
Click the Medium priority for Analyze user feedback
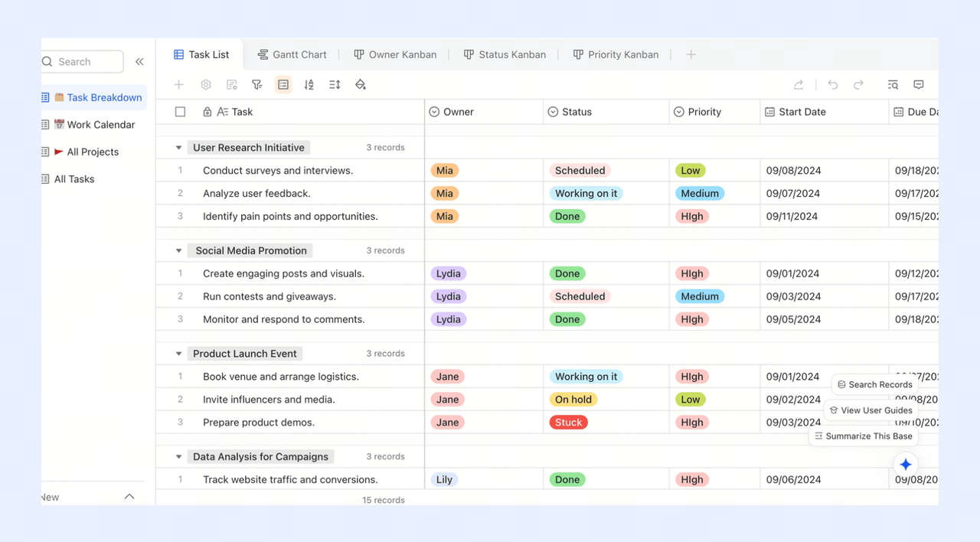[700, 194]
